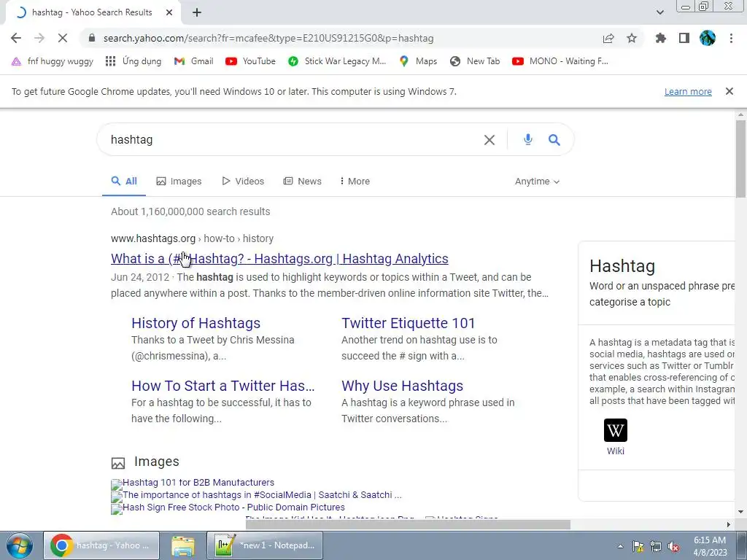This screenshot has width=747, height=560.
Task: Open History of Hashtags link
Action: 196,323
